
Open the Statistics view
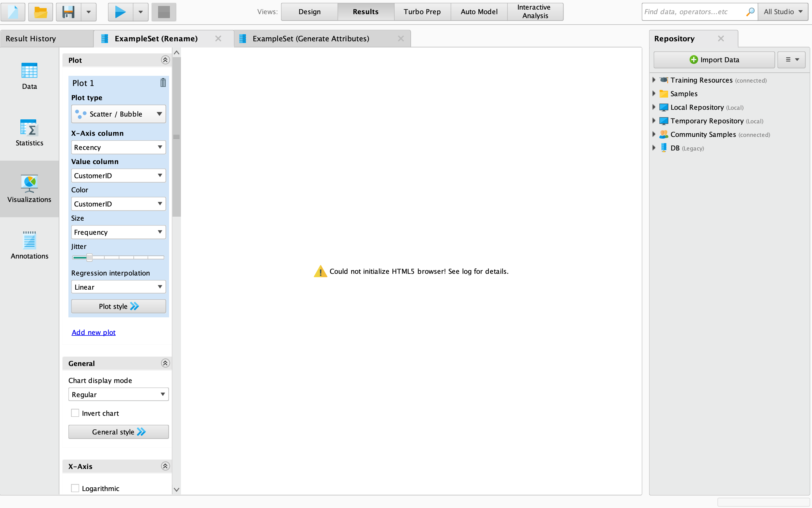click(x=29, y=133)
